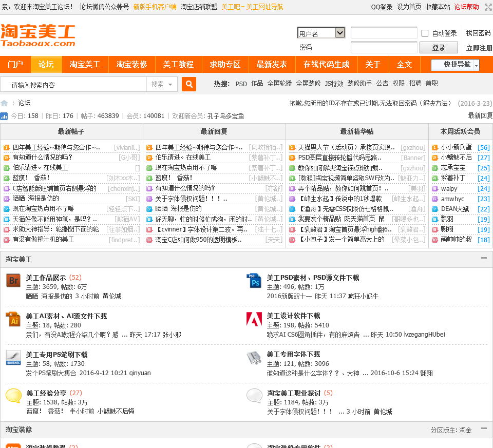Click the orange search magnifier button
The height and width of the screenshot is (448, 493).
pyautogui.click(x=189, y=84)
